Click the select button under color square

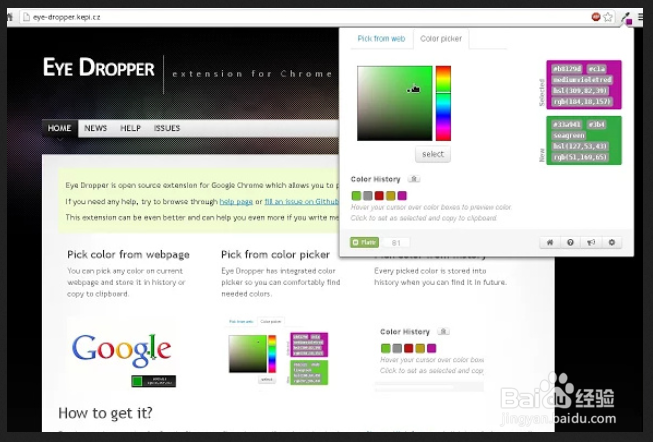pos(433,154)
